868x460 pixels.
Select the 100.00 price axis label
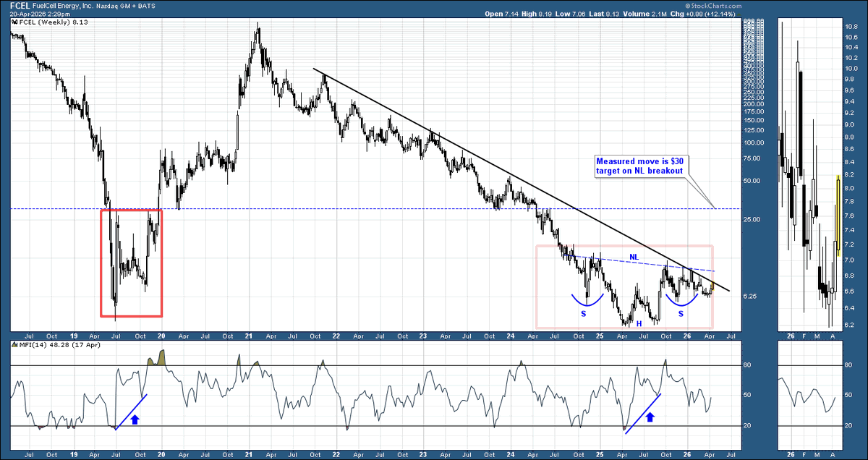click(x=754, y=142)
